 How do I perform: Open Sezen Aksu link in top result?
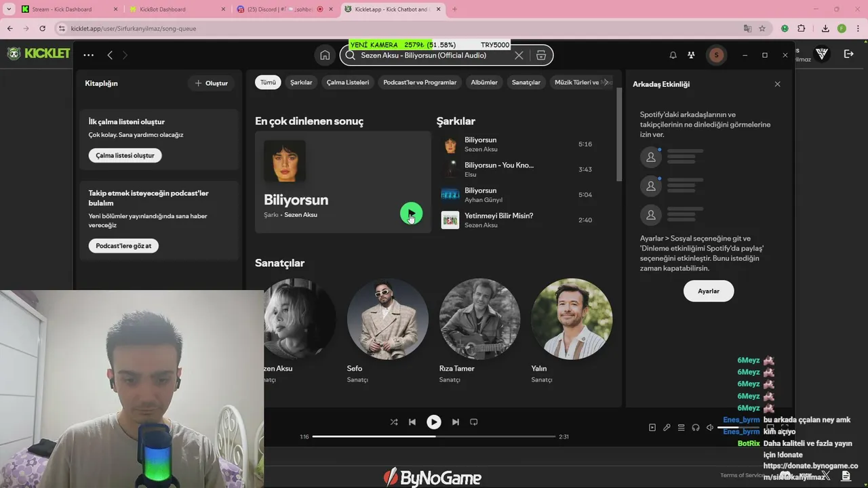[x=300, y=215]
